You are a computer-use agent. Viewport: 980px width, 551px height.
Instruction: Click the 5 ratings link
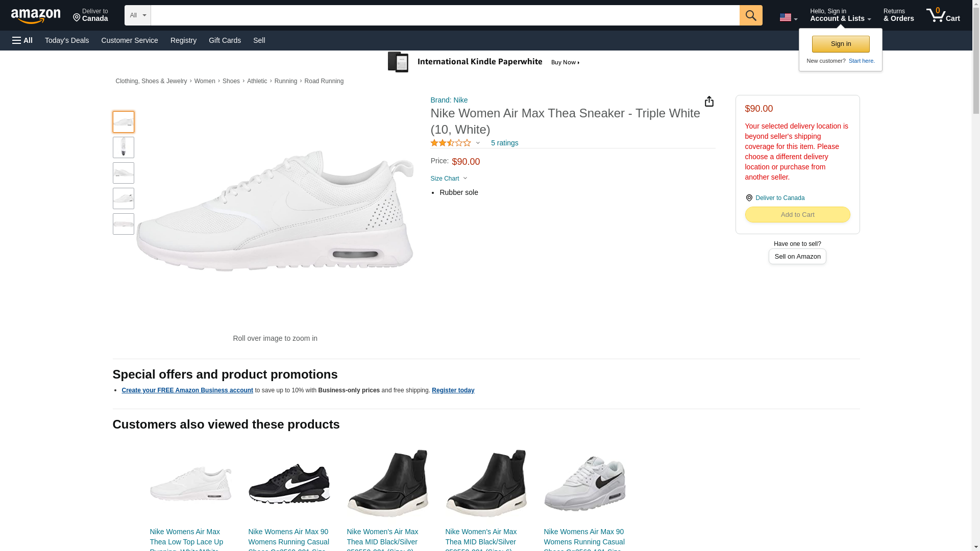[504, 143]
